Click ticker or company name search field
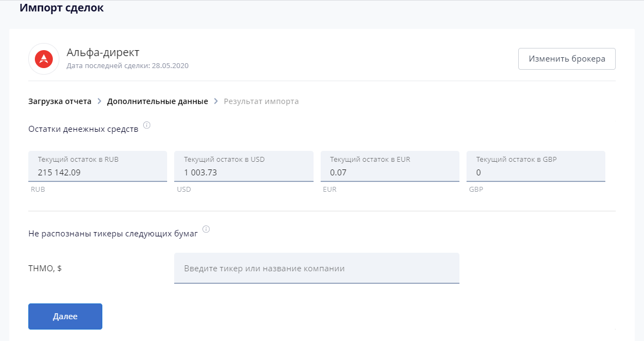This screenshot has width=644, height=341. (316, 269)
